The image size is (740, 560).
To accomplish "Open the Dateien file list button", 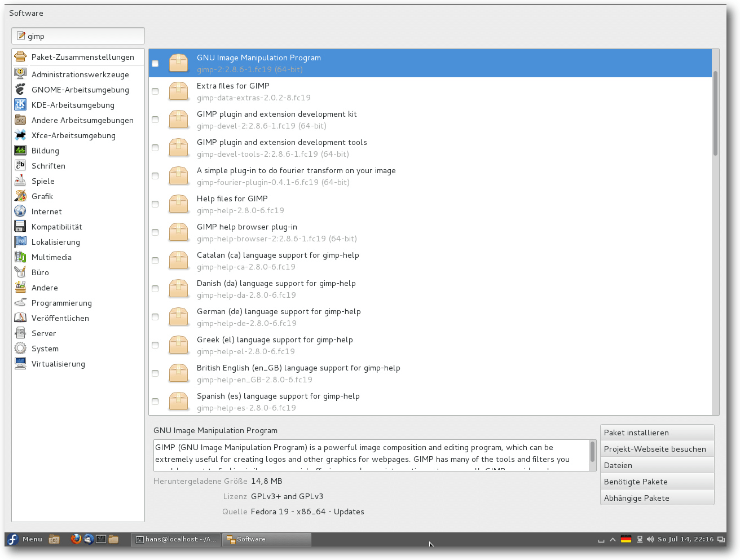I will 657,465.
